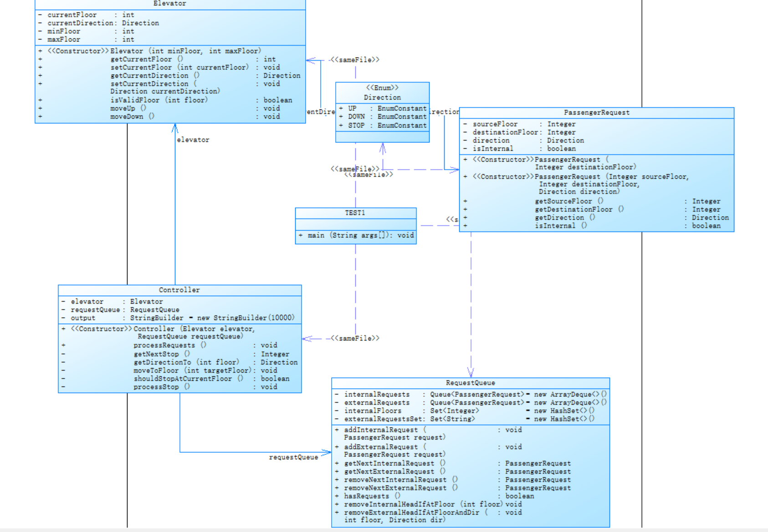Select the processStop () method
768x532 pixels.
click(x=169, y=387)
